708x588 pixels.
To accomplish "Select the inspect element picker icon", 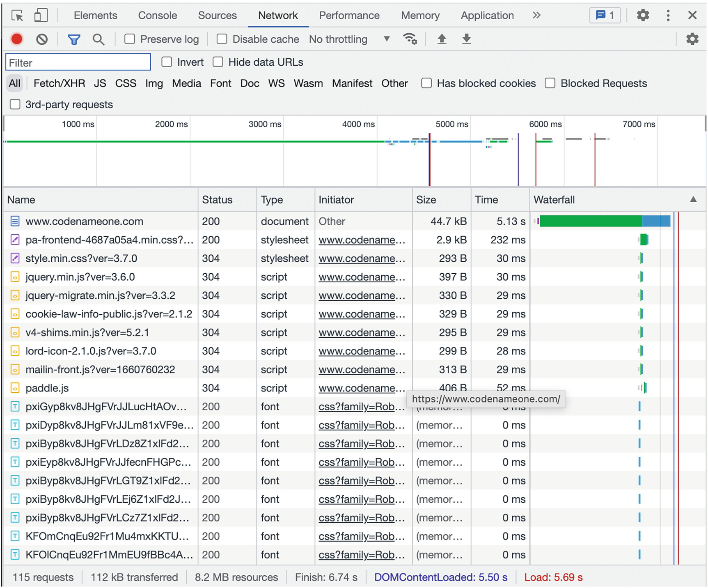I will (x=17, y=16).
